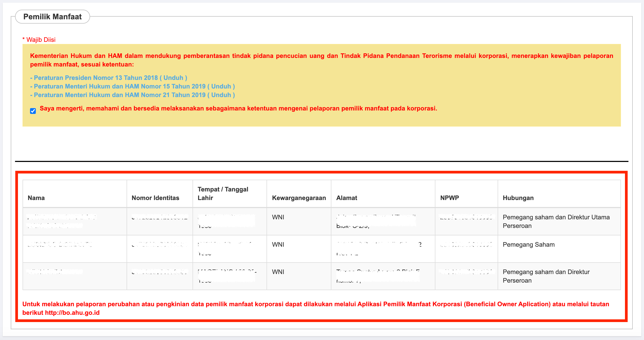
Task: Click the Nama column header
Action: coord(36,198)
